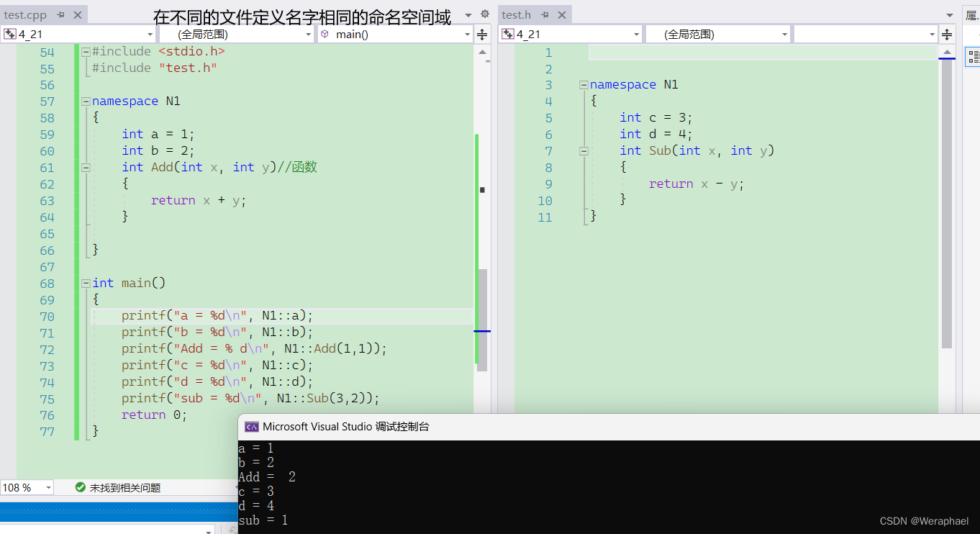Open the tab overflow list arrow beside the gear
Viewport: 980px width, 534px height.
point(468,14)
